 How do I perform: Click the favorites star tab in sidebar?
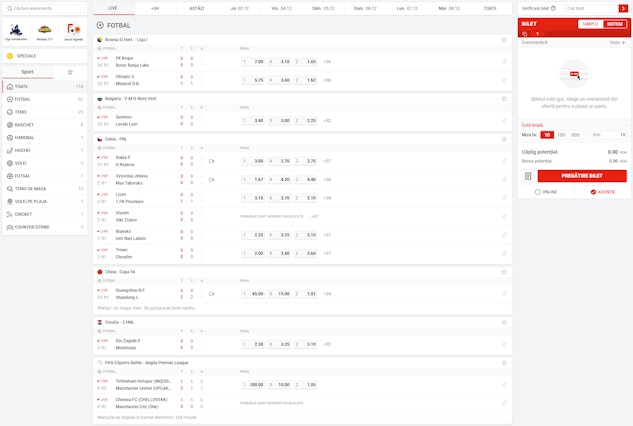click(x=70, y=72)
